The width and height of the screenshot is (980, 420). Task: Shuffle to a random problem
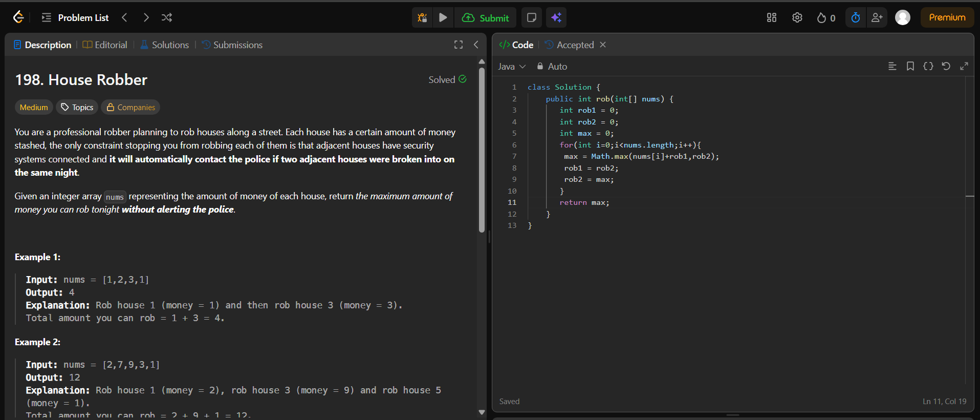click(167, 18)
